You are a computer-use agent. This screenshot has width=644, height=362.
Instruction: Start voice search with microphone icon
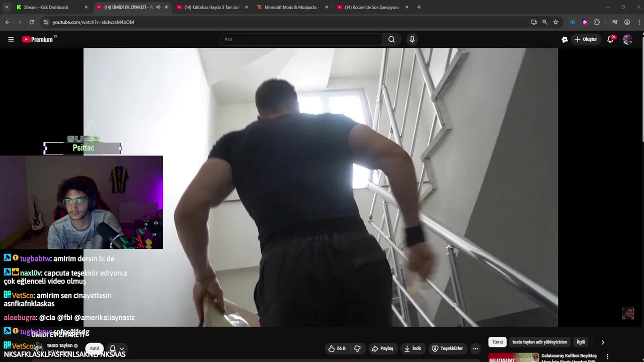point(412,39)
